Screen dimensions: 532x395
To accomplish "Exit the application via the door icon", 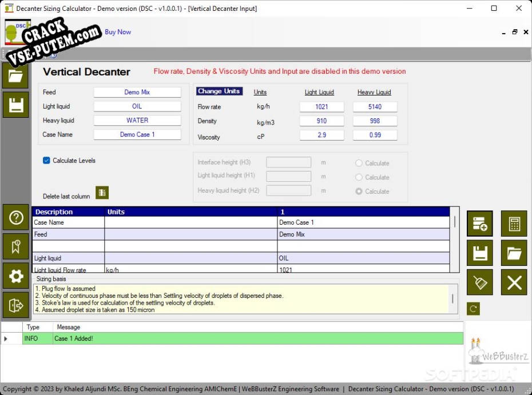I will [x=16, y=305].
